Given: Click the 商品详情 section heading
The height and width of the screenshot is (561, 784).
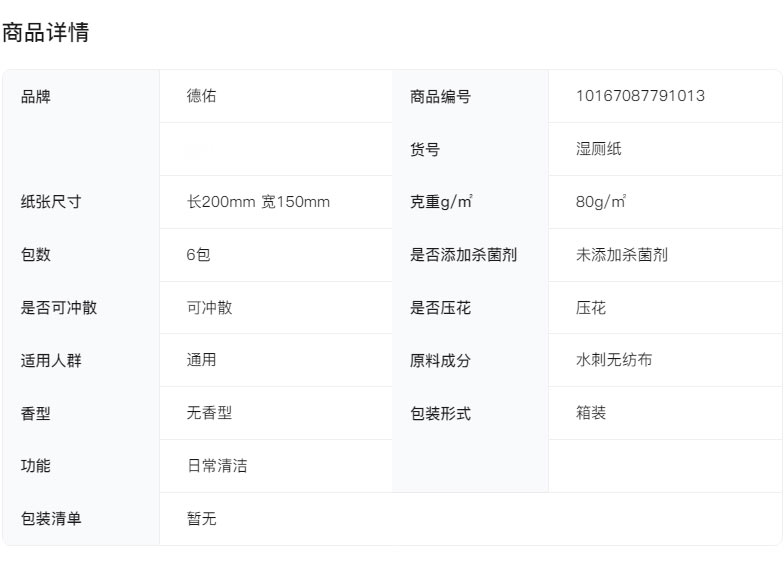Looking at the screenshot, I should pos(46,33).
